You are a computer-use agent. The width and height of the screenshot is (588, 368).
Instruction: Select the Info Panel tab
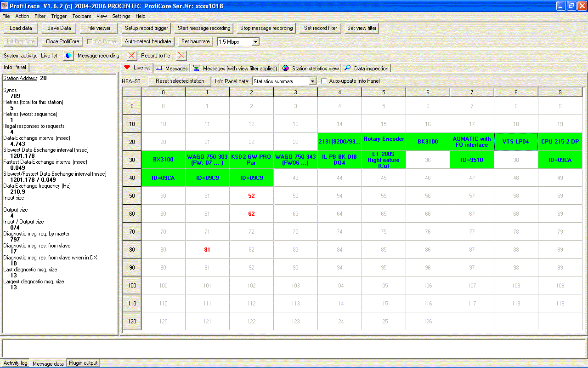coord(15,67)
